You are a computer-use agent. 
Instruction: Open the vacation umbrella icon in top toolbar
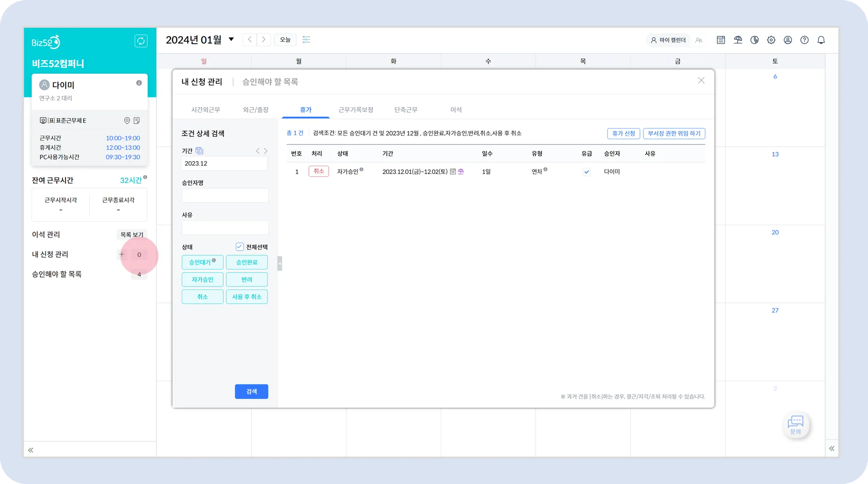pos(738,40)
